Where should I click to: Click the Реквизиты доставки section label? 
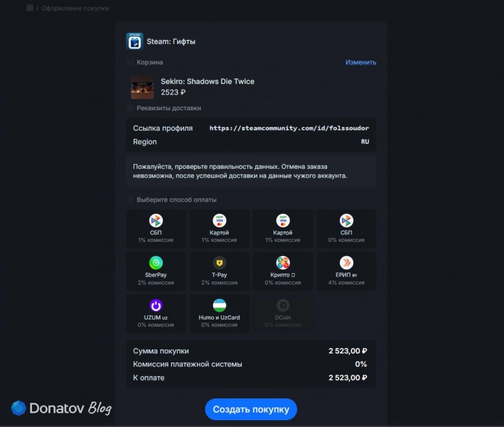pyautogui.click(x=169, y=108)
